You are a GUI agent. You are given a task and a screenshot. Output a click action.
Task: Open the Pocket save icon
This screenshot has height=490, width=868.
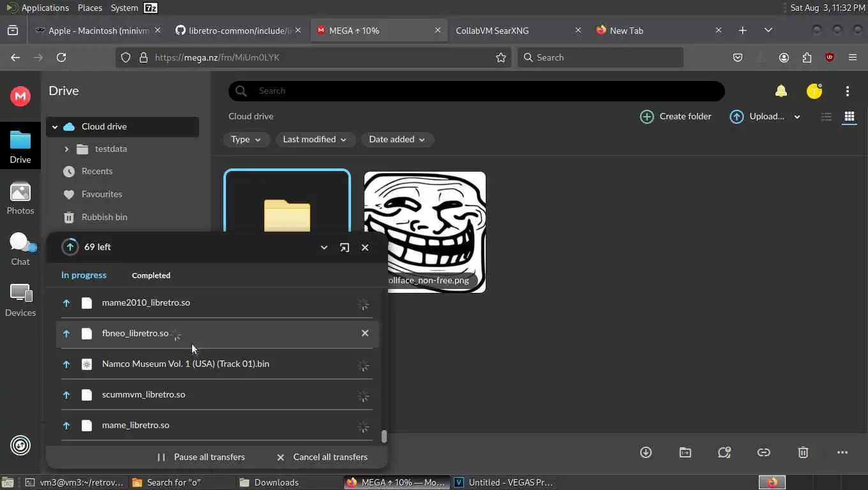point(738,57)
